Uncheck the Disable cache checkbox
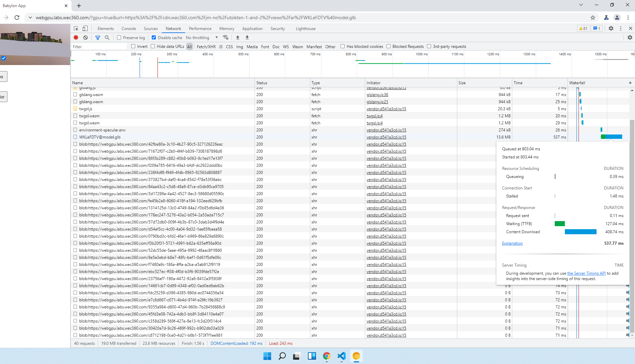 tap(154, 38)
